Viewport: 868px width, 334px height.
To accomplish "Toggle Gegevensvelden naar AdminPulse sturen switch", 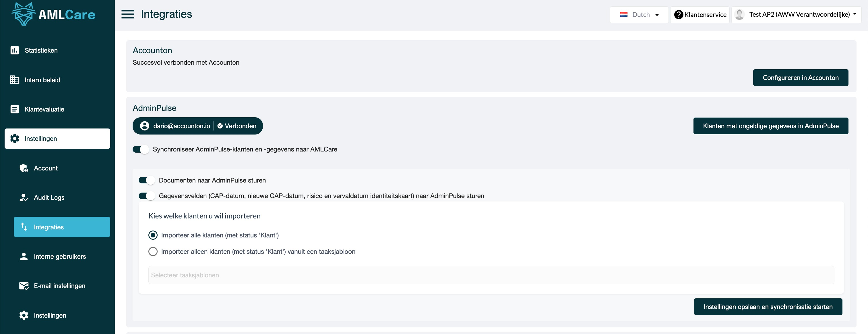I will (x=147, y=196).
